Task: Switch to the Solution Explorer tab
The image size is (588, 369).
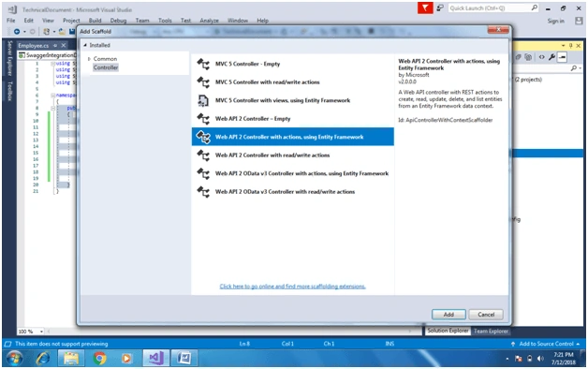Action: click(x=448, y=331)
